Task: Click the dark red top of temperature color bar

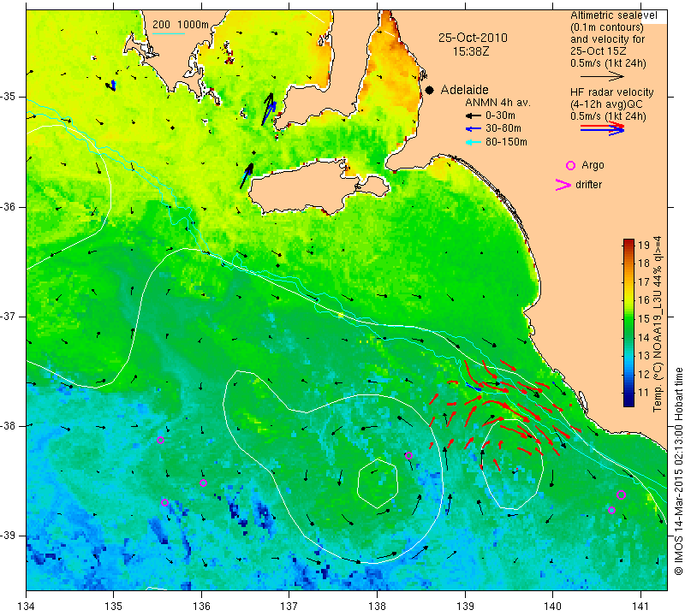Action: pyautogui.click(x=628, y=242)
